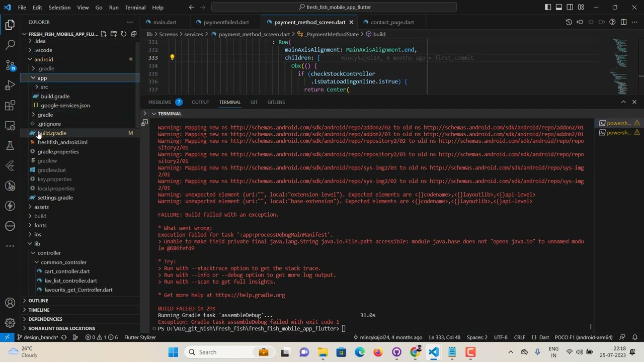Open the Selection menu

59,8
